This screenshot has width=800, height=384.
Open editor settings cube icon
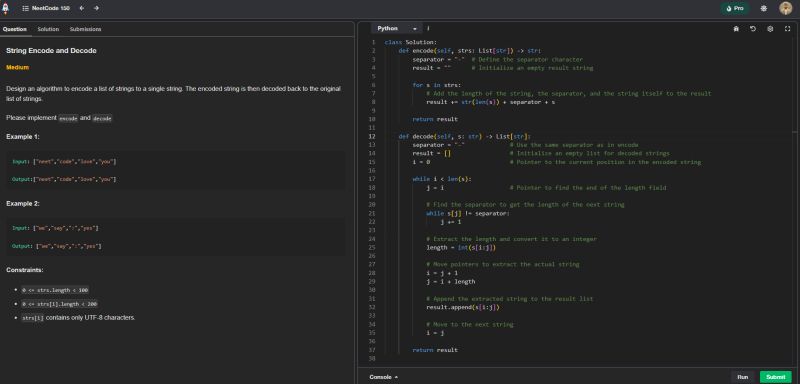coord(770,29)
